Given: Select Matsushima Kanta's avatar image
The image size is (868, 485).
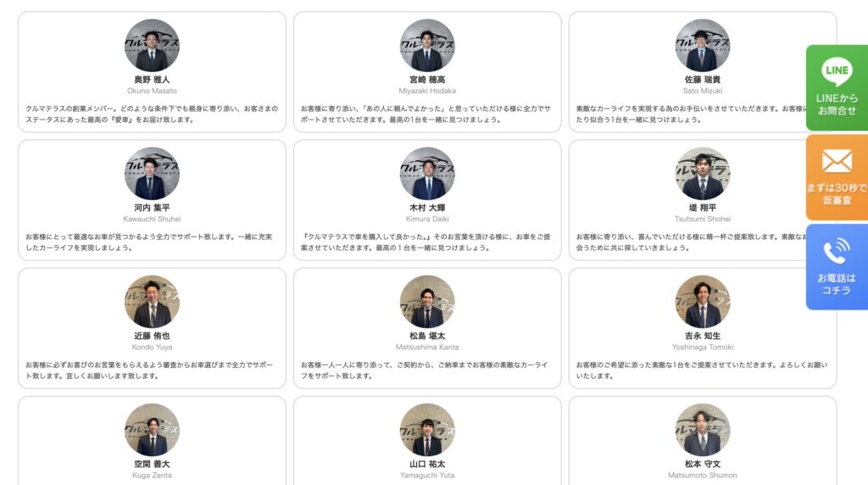Looking at the screenshot, I should click(x=427, y=302).
